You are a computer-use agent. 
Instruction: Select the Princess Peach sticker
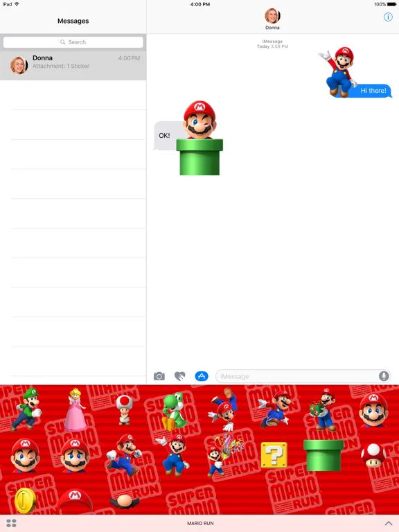point(76,409)
